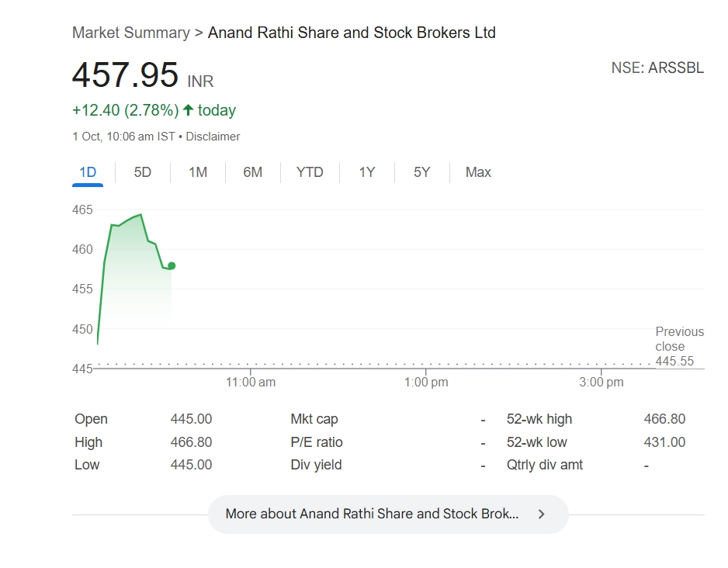
Task: Click the NSE: ARSSBL ticker label
Action: [657, 68]
